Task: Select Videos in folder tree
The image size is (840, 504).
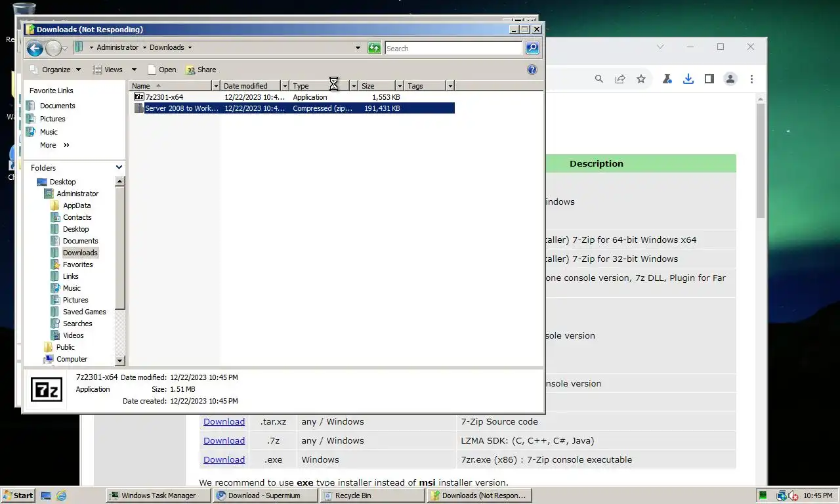Action: coord(73,335)
